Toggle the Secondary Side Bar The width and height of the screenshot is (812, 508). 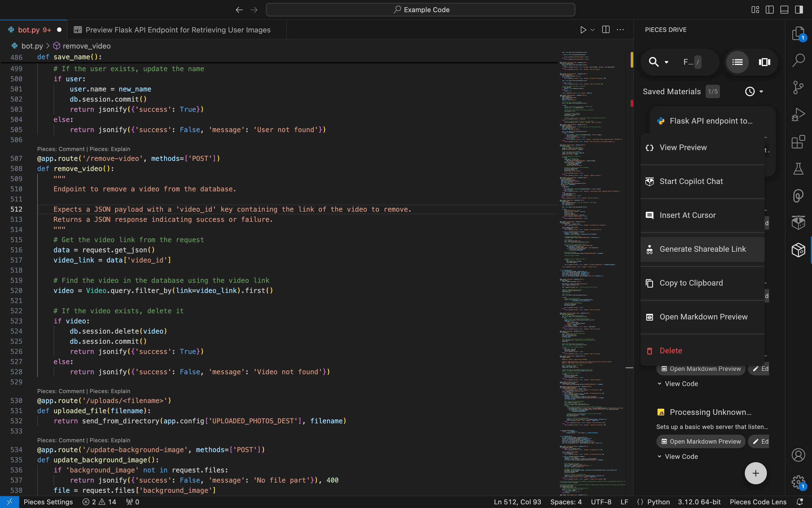pos(799,10)
